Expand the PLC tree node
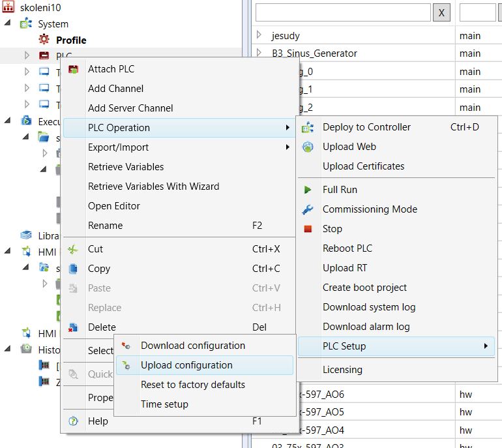Screen dimensions: 502x448 point(27,56)
